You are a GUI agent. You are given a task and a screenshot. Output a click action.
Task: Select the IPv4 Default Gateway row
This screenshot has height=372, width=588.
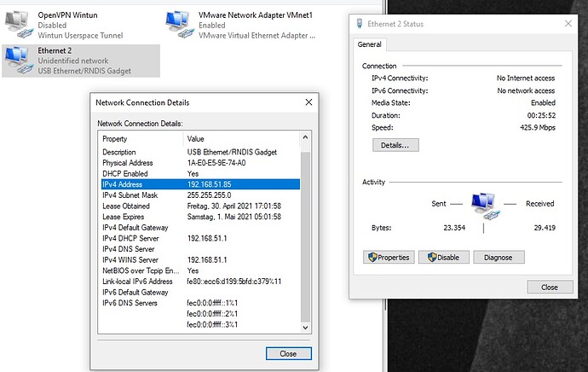(x=200, y=228)
